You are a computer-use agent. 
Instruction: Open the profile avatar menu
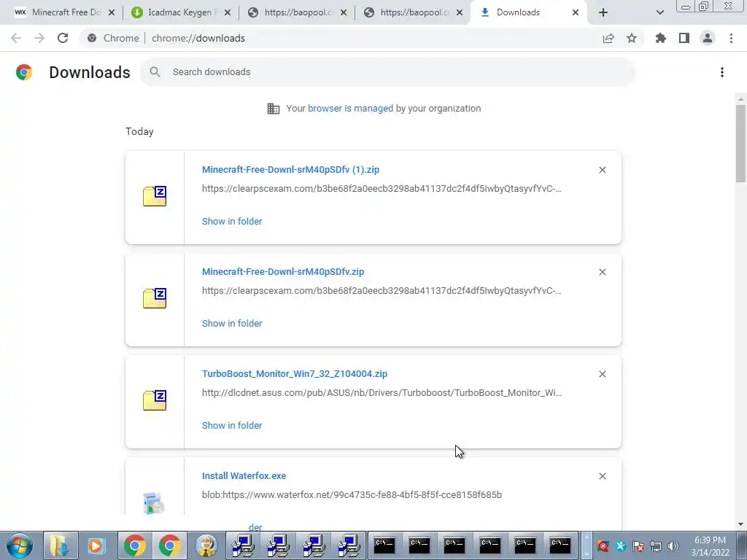708,38
